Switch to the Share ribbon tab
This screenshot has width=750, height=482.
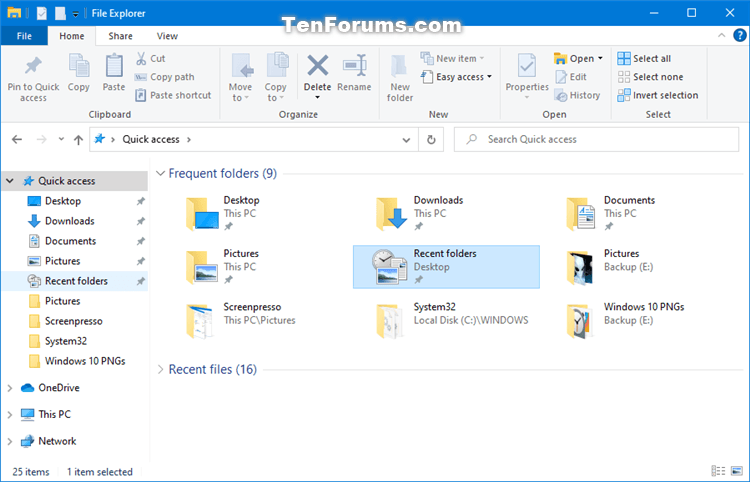coord(120,36)
